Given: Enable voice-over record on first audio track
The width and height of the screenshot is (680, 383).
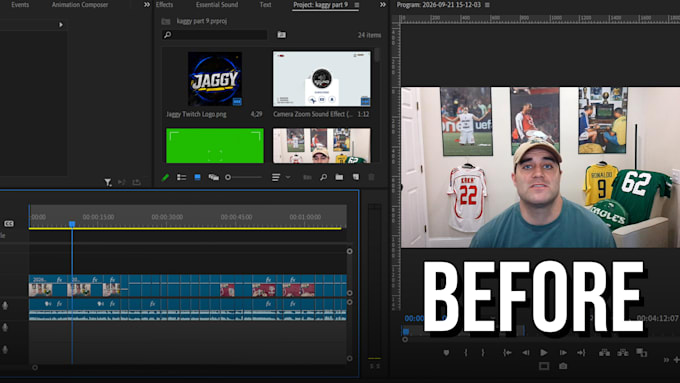Looking at the screenshot, I should [x=5, y=306].
